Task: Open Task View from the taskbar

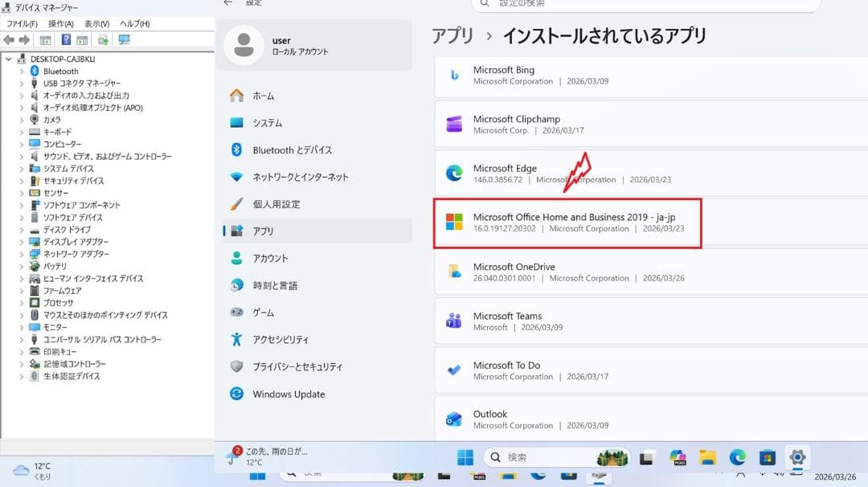Action: point(646,458)
